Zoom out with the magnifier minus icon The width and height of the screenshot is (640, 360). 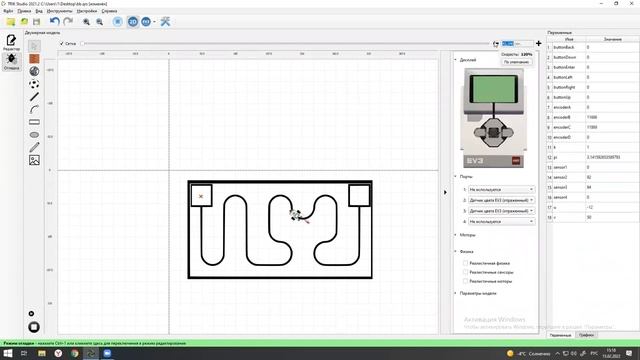pos(99,22)
